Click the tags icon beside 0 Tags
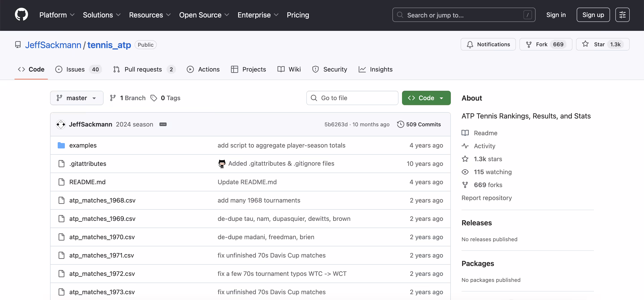 pyautogui.click(x=154, y=98)
